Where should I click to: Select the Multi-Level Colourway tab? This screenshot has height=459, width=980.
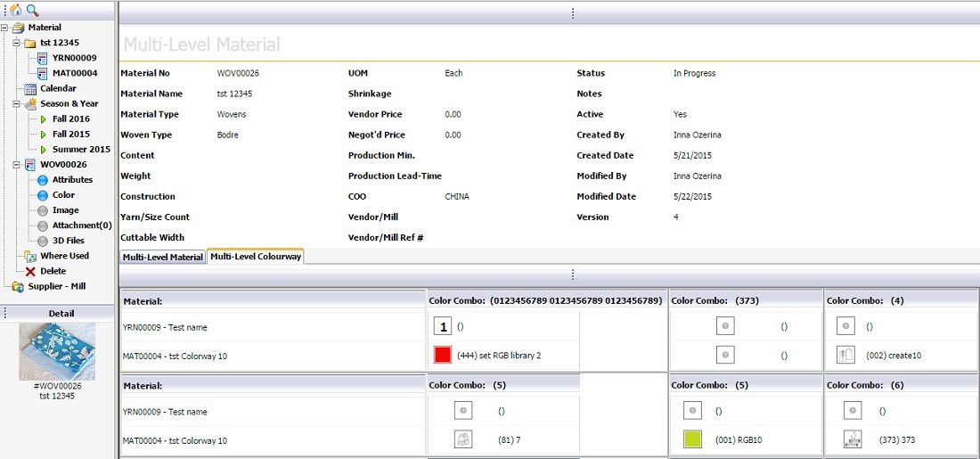click(x=256, y=257)
